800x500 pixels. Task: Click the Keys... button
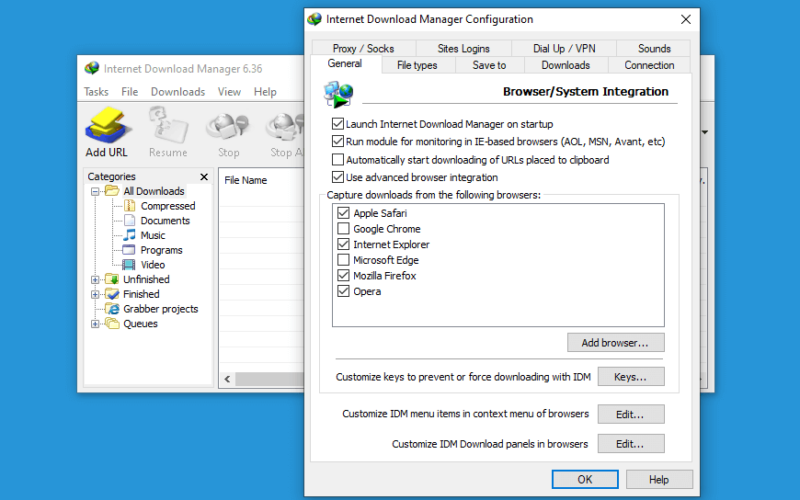pyautogui.click(x=631, y=377)
